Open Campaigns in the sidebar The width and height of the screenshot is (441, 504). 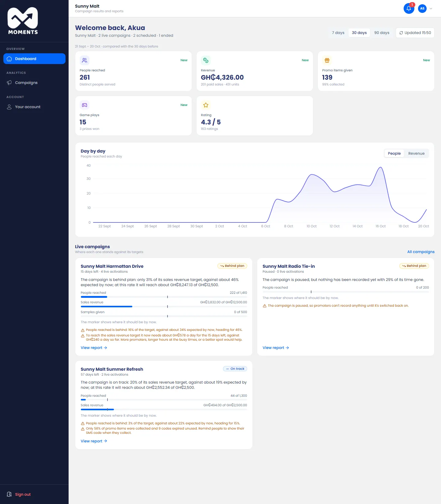34,83
